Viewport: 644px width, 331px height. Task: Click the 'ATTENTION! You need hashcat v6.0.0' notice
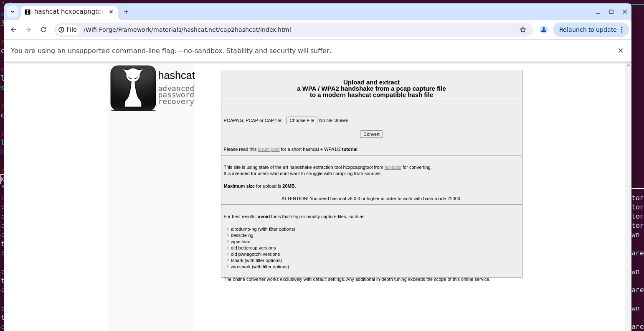[x=371, y=199]
